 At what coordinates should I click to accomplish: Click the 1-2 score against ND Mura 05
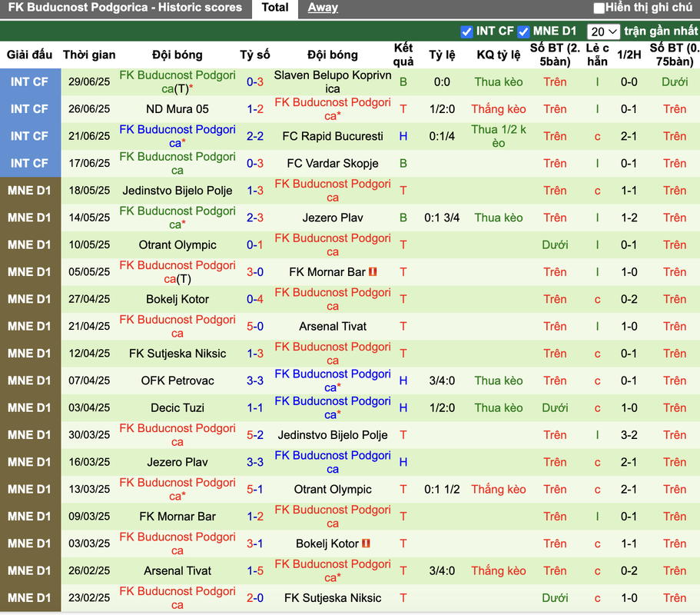pos(255,109)
